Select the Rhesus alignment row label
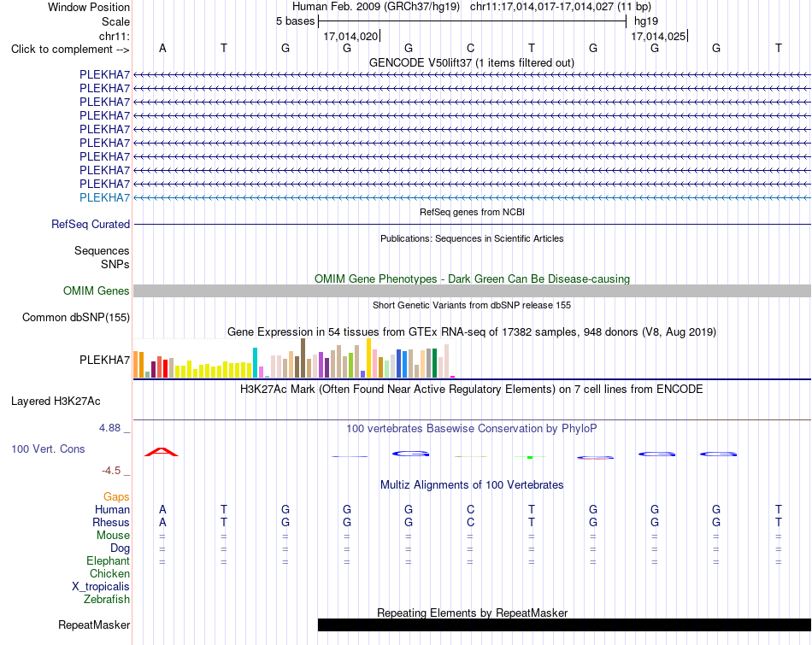The height and width of the screenshot is (645, 812). pos(111,522)
